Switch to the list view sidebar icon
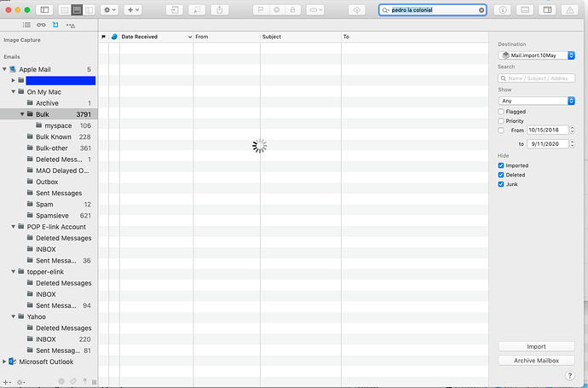Screen dimensions: 588x388 coord(26,26)
